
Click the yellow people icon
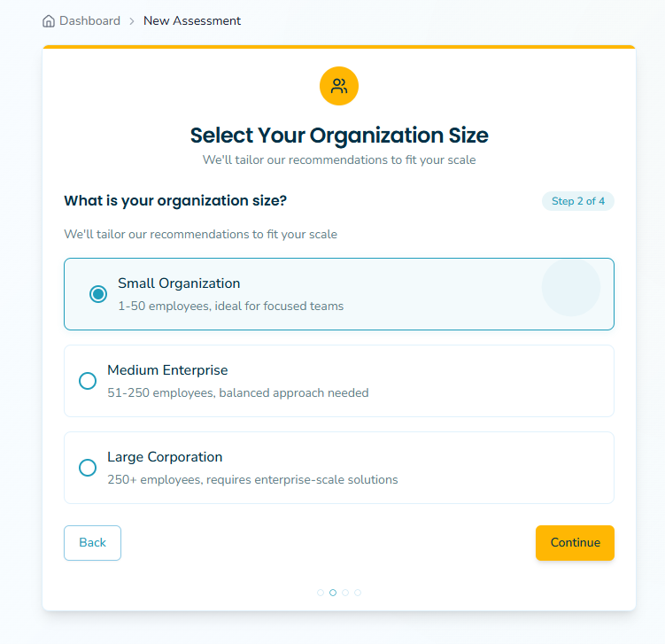[339, 86]
